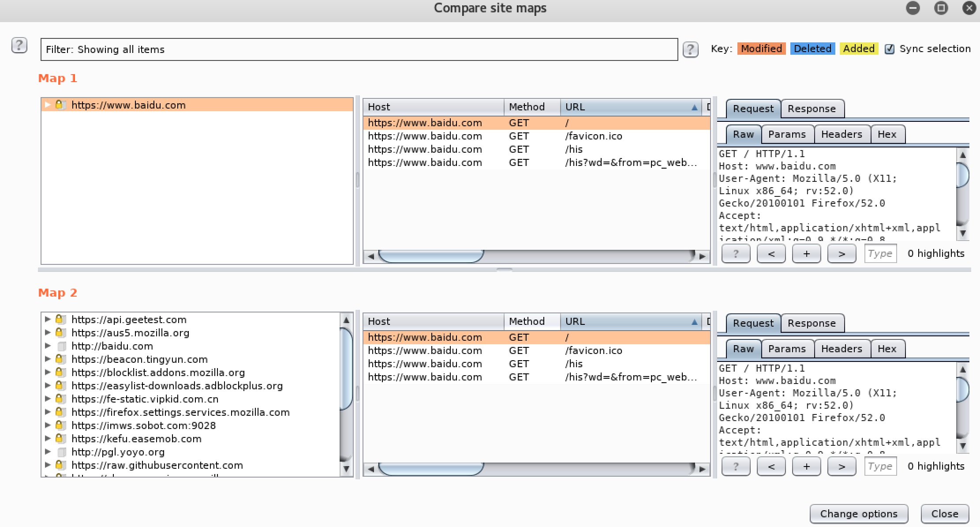Viewport: 980px width, 527px height.
Task: Click Map 2 next match '>' button
Action: coord(842,467)
